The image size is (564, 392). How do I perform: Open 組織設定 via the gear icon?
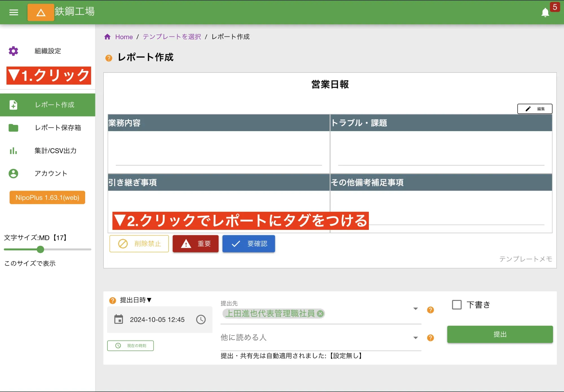(x=13, y=51)
